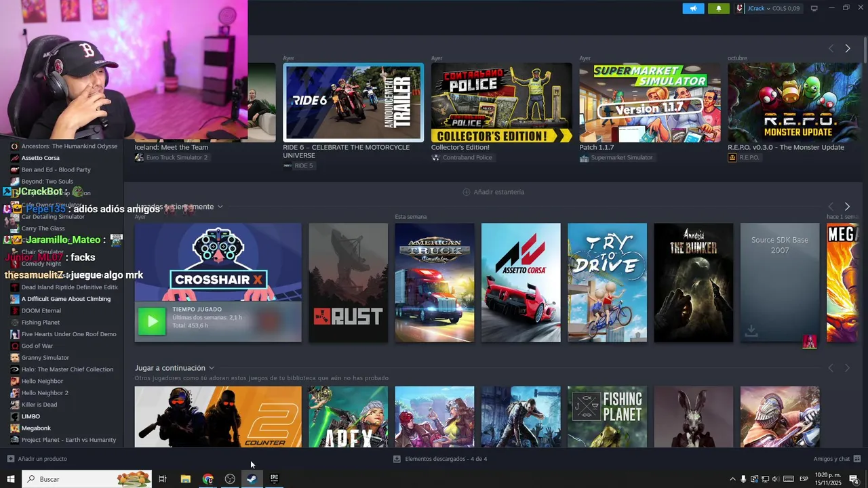Click 'Iceland: Meet the Team' news title
The height and width of the screenshot is (488, 868).
pos(171,147)
